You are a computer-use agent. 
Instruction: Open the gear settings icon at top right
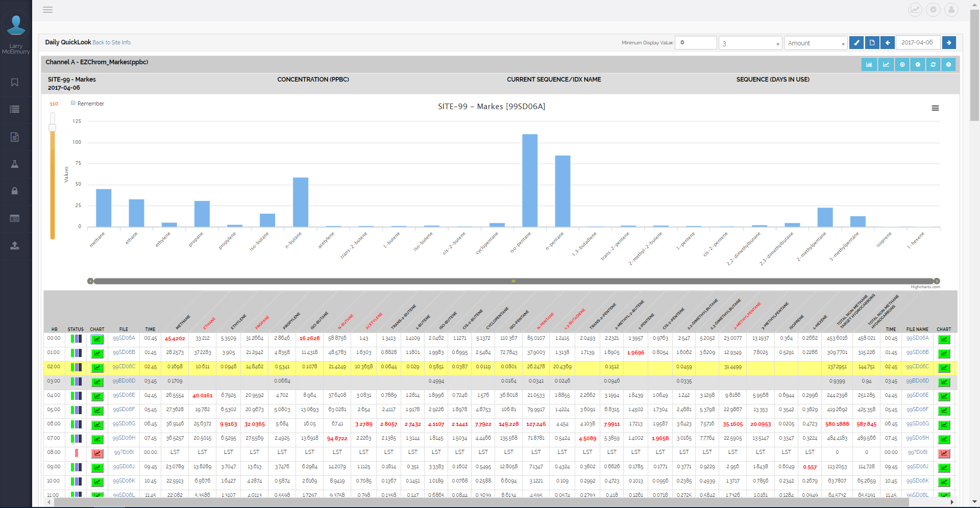(933, 10)
